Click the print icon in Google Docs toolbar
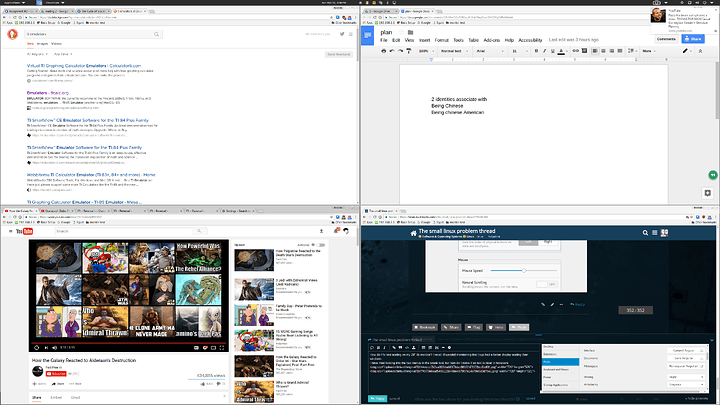 tap(383, 51)
